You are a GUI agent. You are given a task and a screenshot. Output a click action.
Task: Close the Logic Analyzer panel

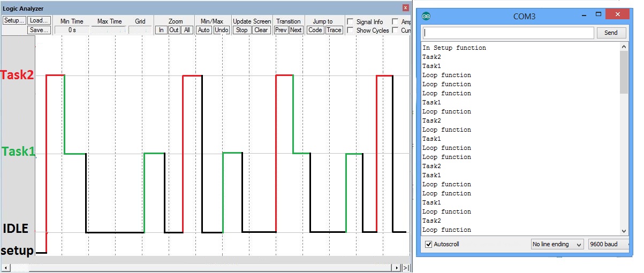point(405,8)
